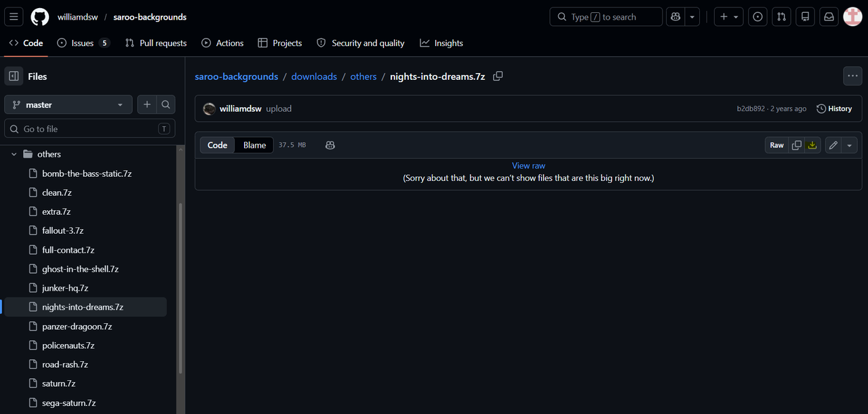Screen dimensions: 868x414
Task: Open the create new plus menu
Action: tap(729, 17)
